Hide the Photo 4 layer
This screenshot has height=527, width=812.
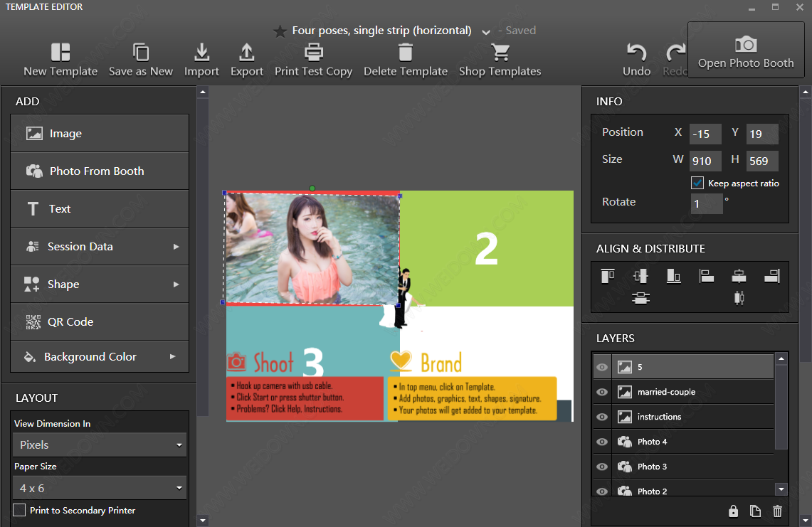click(602, 442)
